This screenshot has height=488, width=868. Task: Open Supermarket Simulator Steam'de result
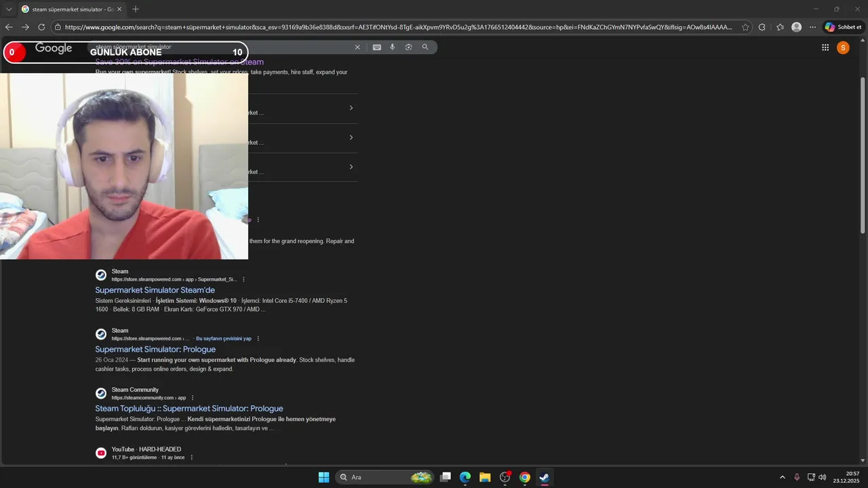pos(155,290)
